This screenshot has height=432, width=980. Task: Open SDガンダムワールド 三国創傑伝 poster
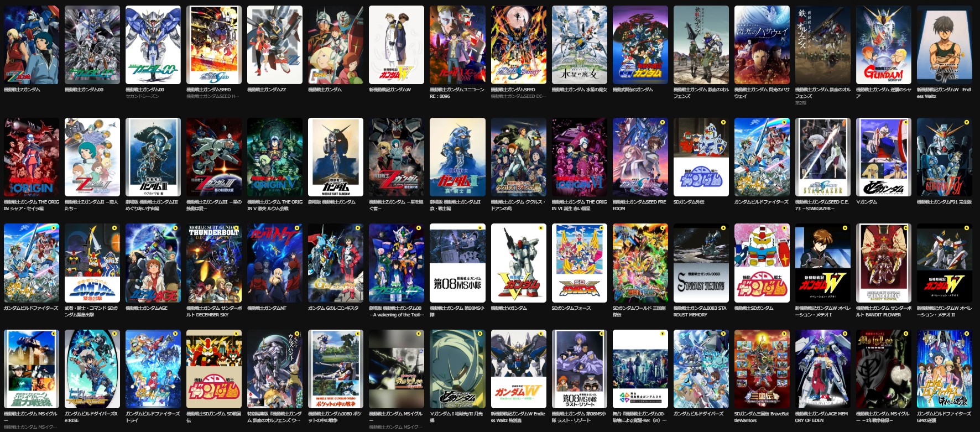tap(640, 263)
